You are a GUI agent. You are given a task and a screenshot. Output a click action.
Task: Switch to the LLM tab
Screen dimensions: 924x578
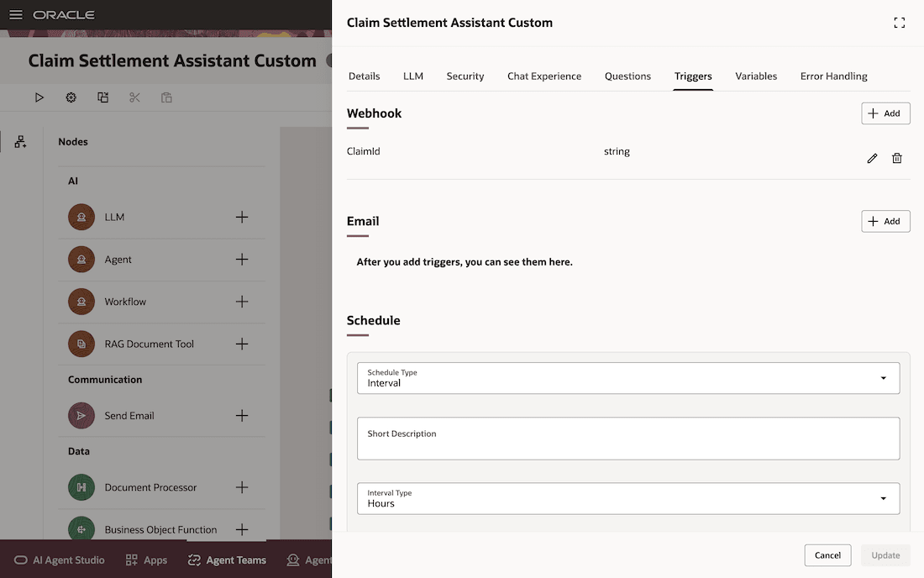point(413,76)
